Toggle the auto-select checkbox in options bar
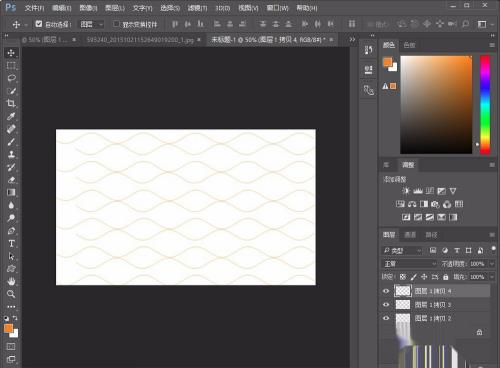The image size is (500, 368). click(39, 24)
